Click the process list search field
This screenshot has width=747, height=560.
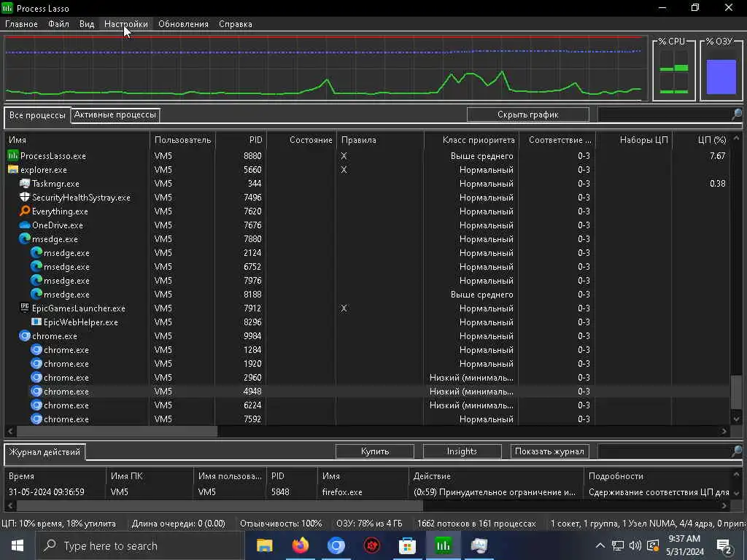(665, 114)
